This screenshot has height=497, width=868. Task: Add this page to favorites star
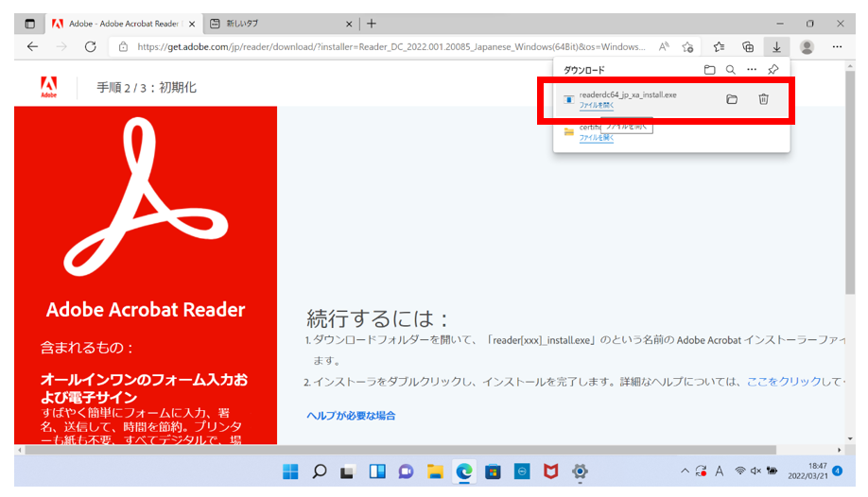click(687, 47)
